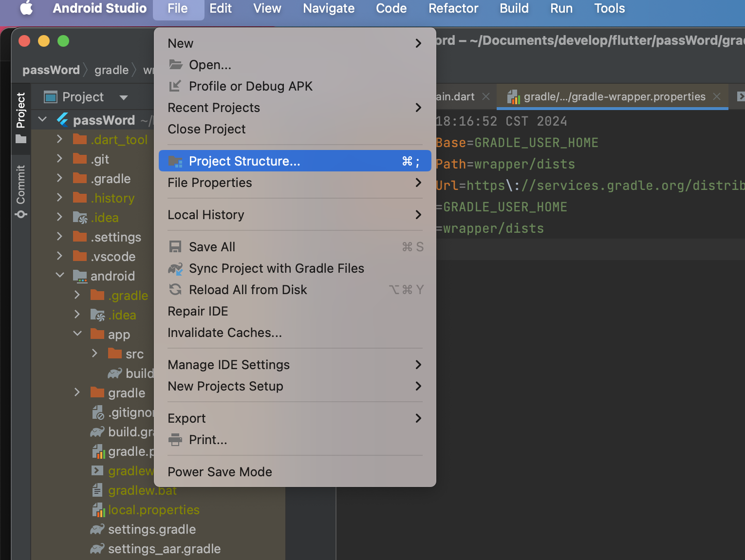Expand the .vscode folder
745x560 pixels.
pyautogui.click(x=59, y=256)
